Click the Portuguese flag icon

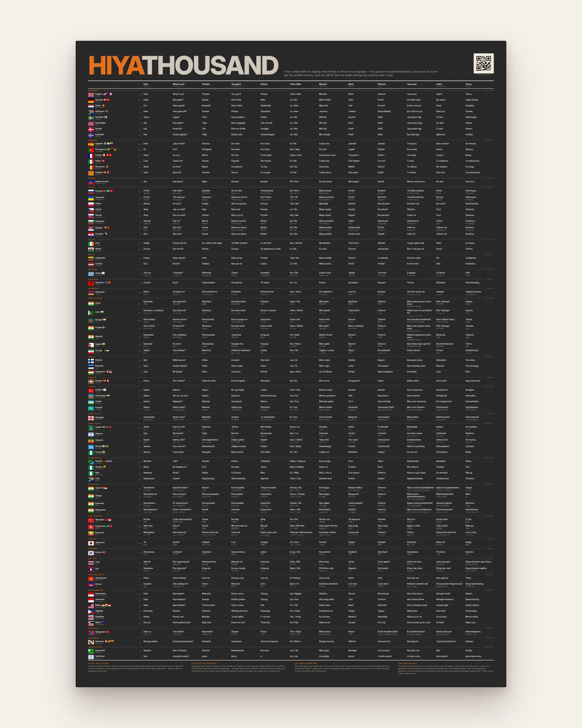[91, 150]
